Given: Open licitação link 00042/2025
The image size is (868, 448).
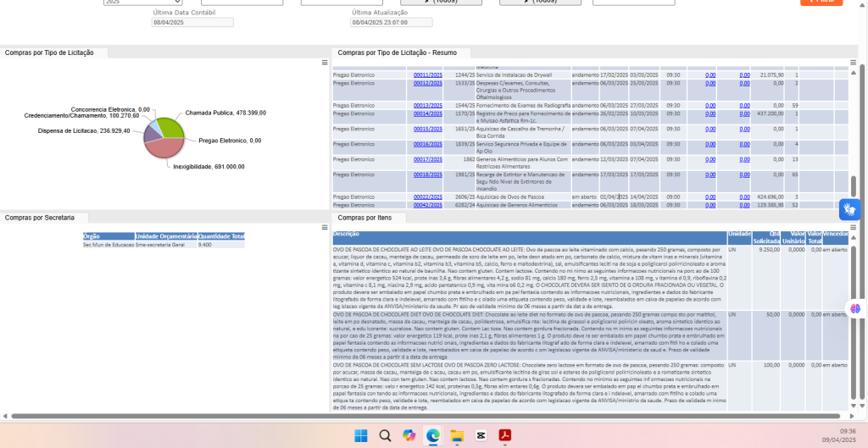Looking at the screenshot, I should point(428,205).
